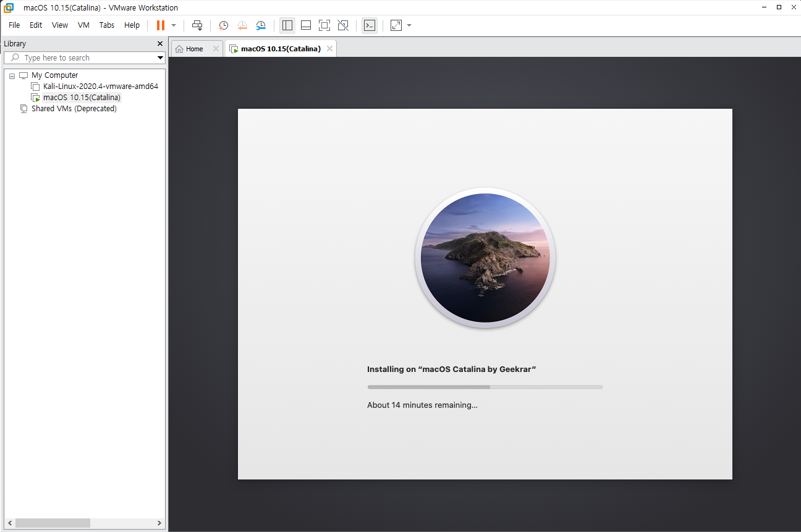Open the Edit menu
801x532 pixels.
36,25
